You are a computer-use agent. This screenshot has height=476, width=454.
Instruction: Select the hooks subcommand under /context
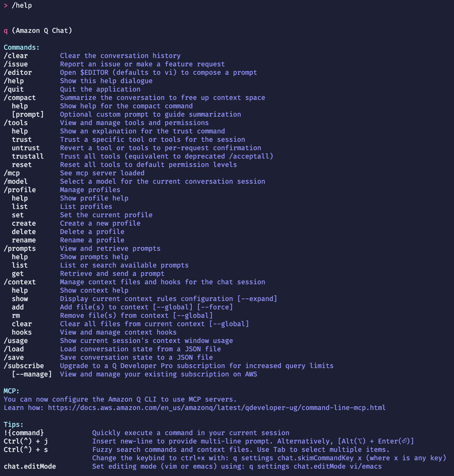coord(22,332)
